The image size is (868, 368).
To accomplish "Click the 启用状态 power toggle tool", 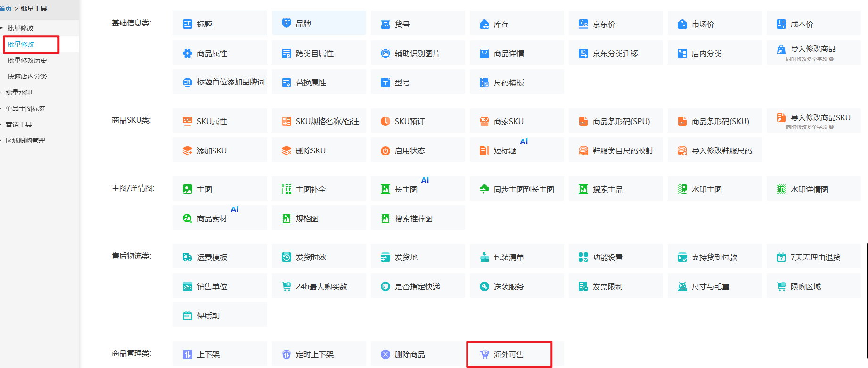I will [x=385, y=151].
